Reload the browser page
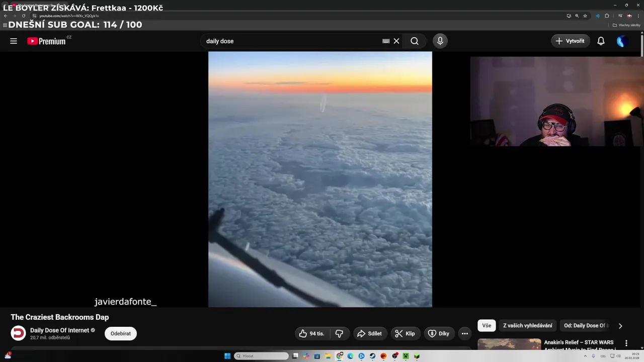This screenshot has width=644, height=362. pos(23,16)
